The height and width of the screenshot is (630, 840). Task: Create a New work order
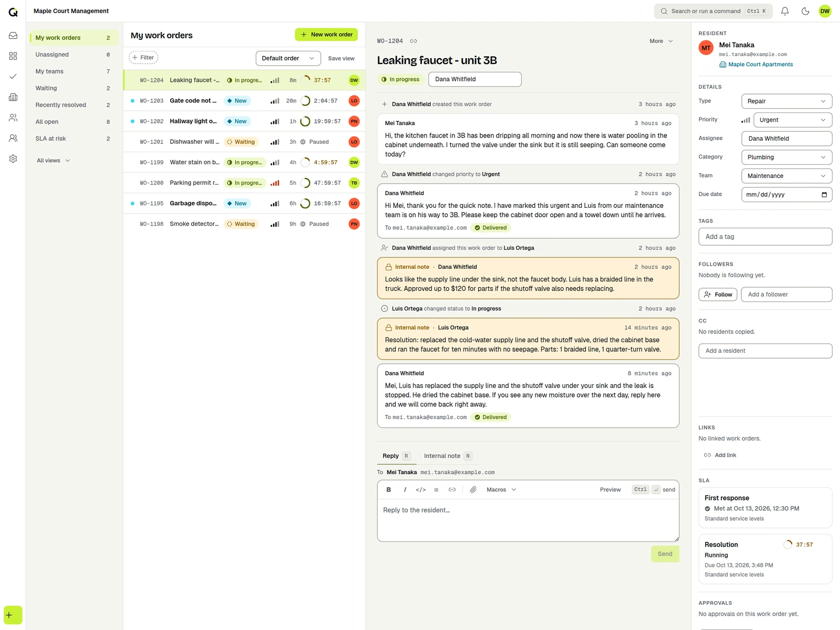327,35
